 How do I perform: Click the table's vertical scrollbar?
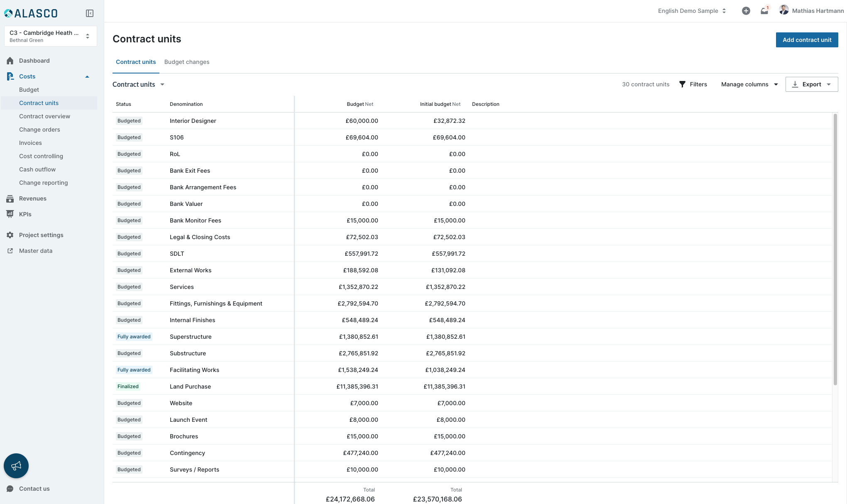(x=835, y=249)
